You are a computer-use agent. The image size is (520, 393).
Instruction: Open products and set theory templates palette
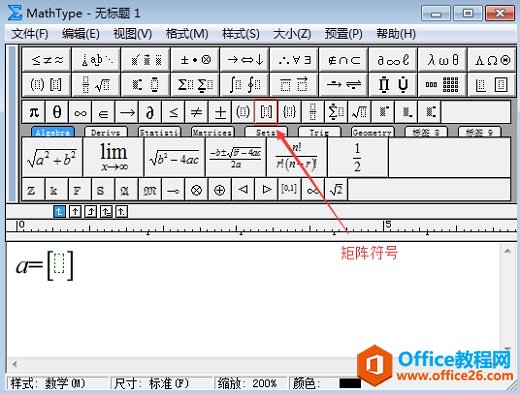393,84
